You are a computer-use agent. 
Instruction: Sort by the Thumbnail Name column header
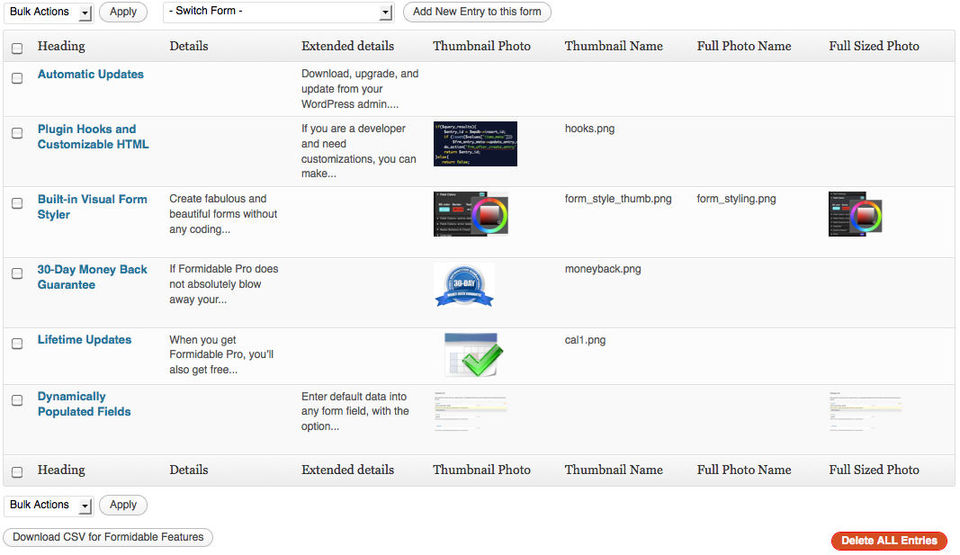pos(613,46)
